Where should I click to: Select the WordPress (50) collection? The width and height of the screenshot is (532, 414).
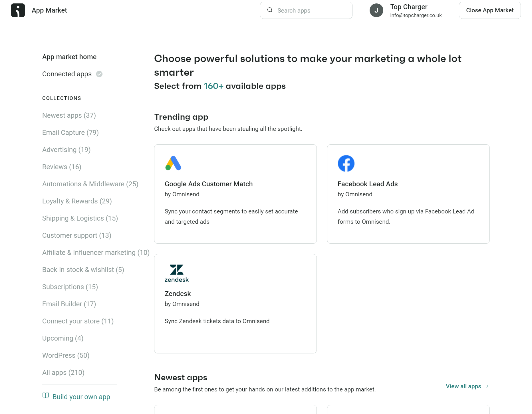[65, 355]
